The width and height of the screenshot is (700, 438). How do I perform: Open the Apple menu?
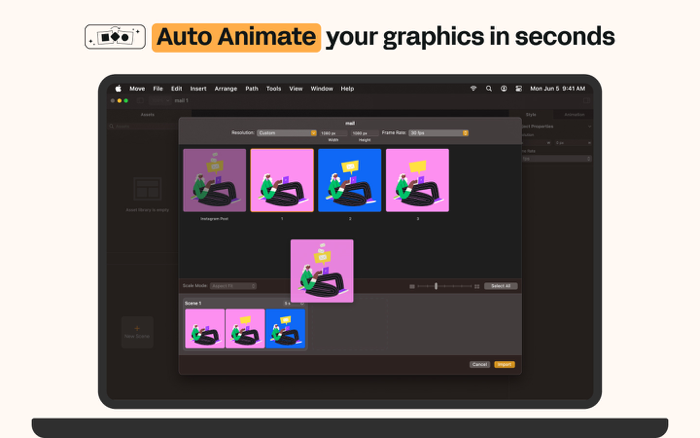[118, 88]
